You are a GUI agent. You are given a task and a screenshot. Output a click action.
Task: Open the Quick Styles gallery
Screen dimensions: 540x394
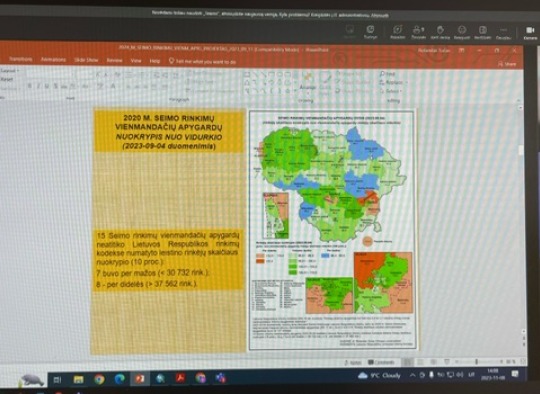[325, 83]
